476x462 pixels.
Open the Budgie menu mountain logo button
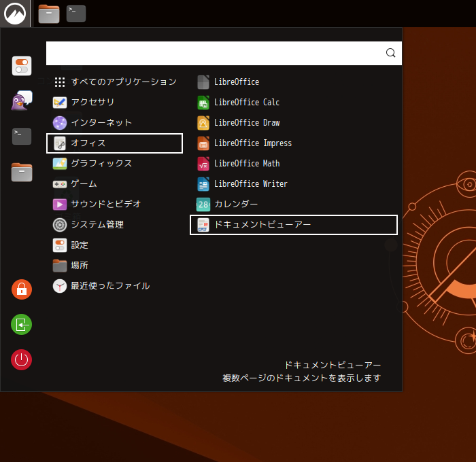15,14
